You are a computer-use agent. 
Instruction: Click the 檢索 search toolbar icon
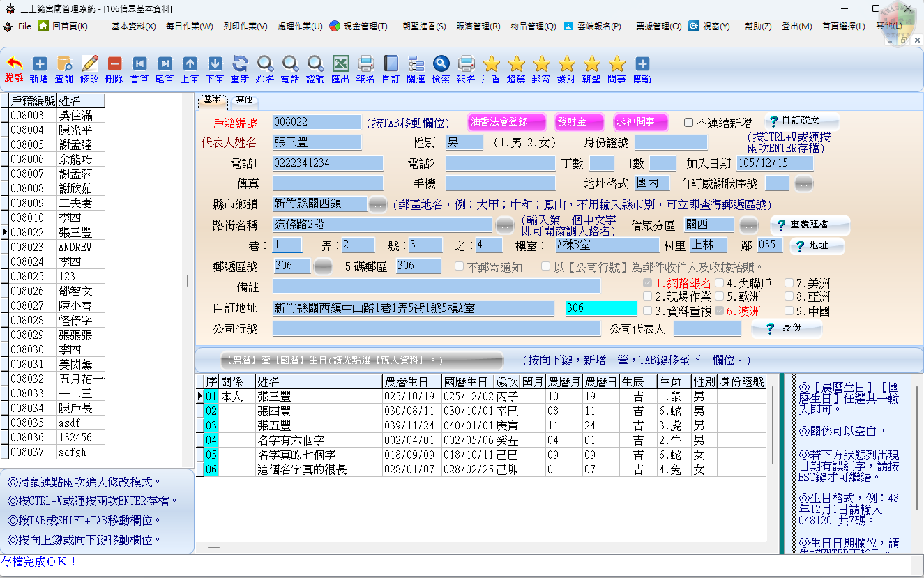click(x=441, y=65)
